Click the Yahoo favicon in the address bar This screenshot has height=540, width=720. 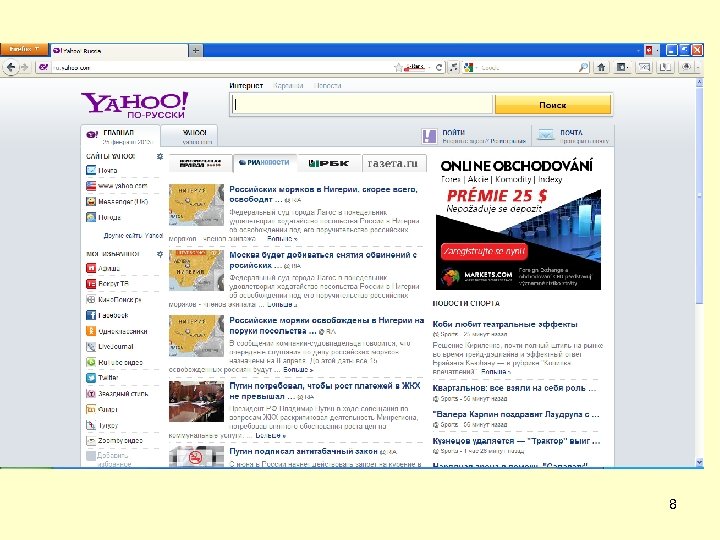(43, 68)
